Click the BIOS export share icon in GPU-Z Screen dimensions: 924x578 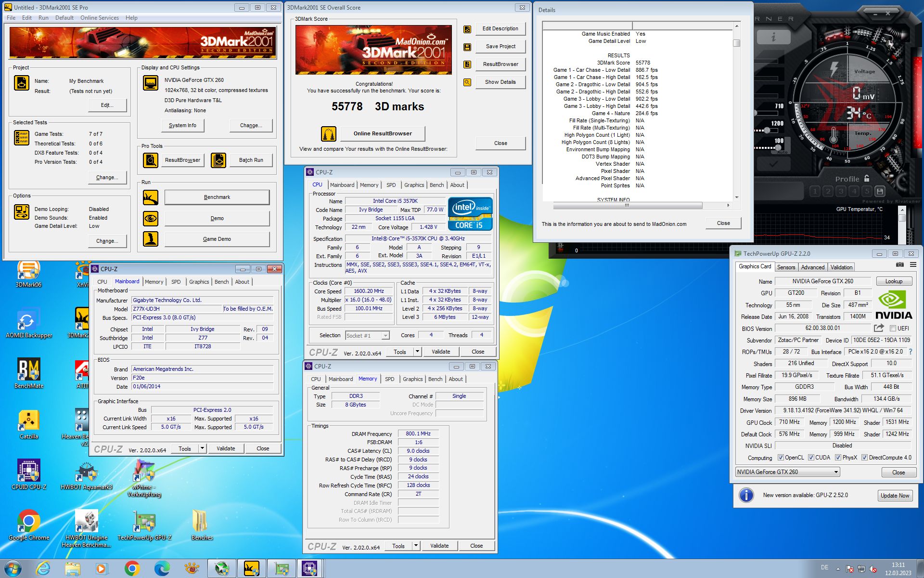pyautogui.click(x=879, y=328)
